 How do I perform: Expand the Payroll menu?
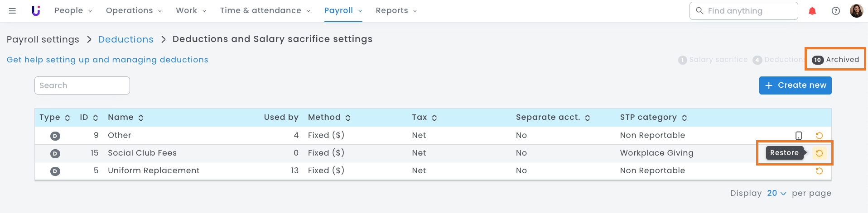click(343, 11)
